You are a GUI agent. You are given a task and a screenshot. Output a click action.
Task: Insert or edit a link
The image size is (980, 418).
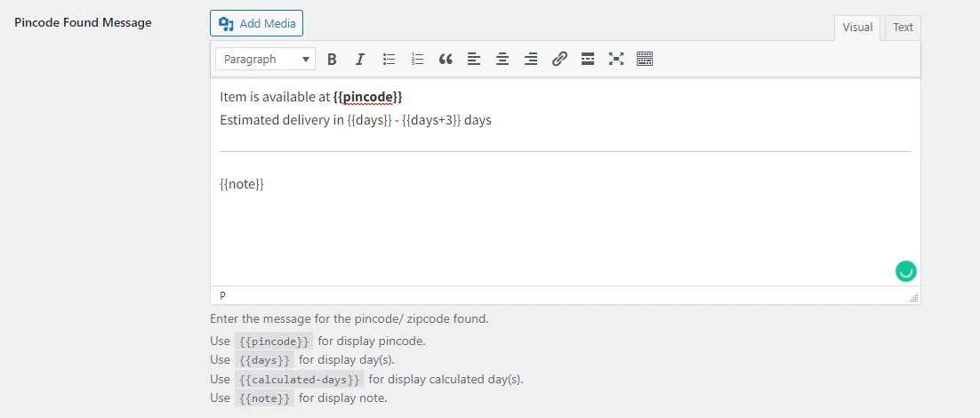click(x=559, y=60)
